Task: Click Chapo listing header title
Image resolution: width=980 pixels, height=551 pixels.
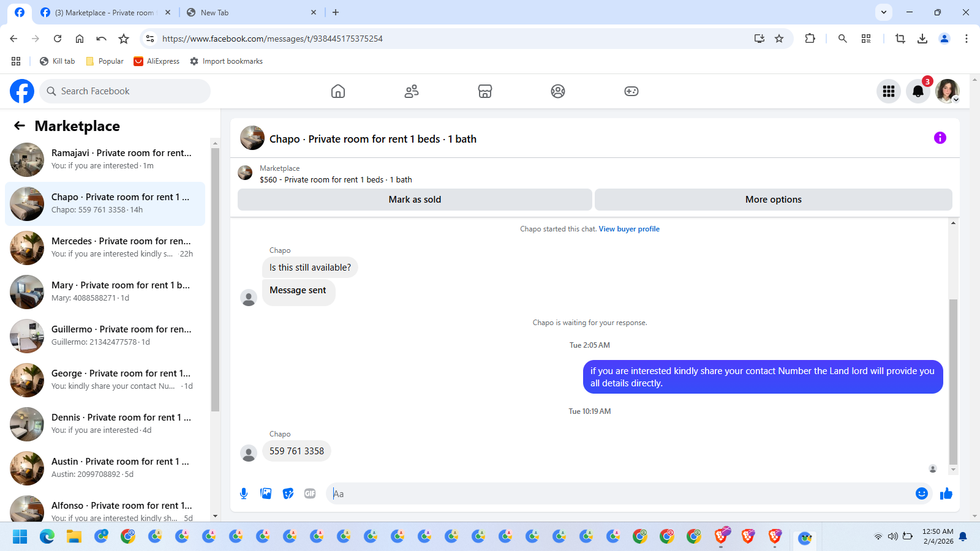Action: point(373,139)
